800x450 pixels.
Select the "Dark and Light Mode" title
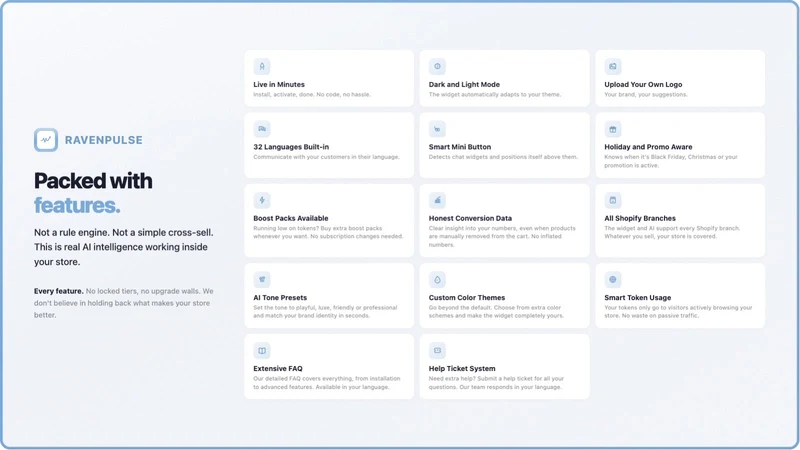[x=464, y=85]
